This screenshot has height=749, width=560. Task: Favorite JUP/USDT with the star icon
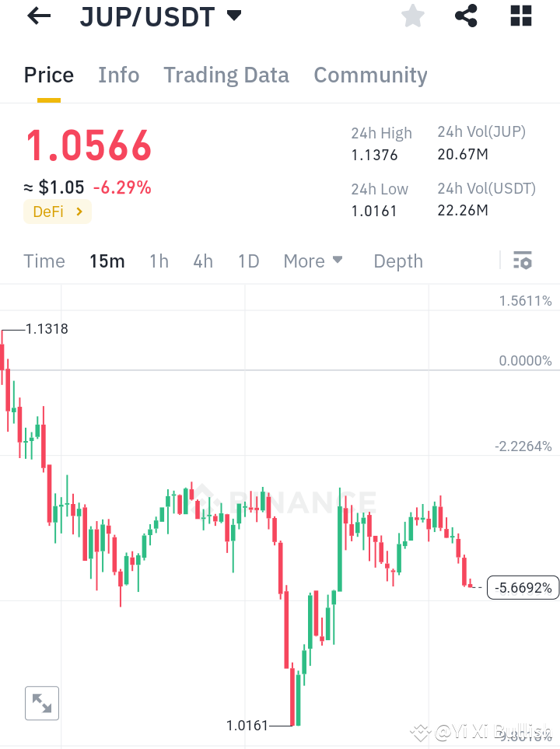point(412,16)
